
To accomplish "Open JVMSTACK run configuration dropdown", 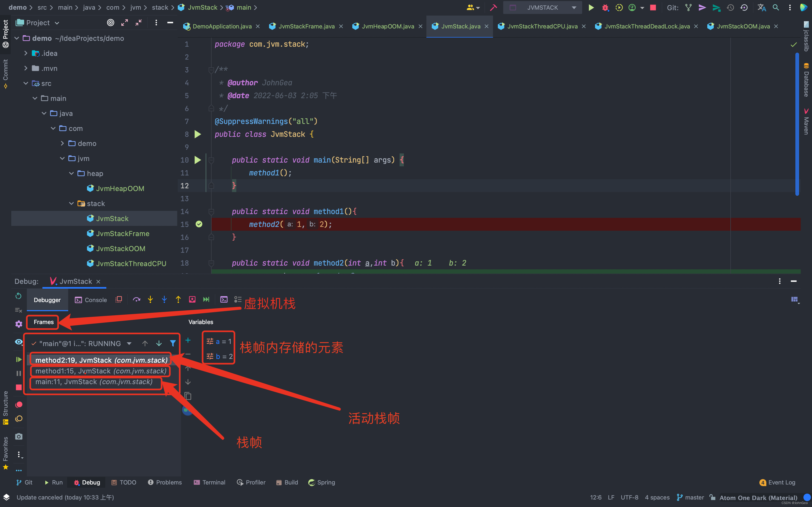I will click(x=543, y=8).
